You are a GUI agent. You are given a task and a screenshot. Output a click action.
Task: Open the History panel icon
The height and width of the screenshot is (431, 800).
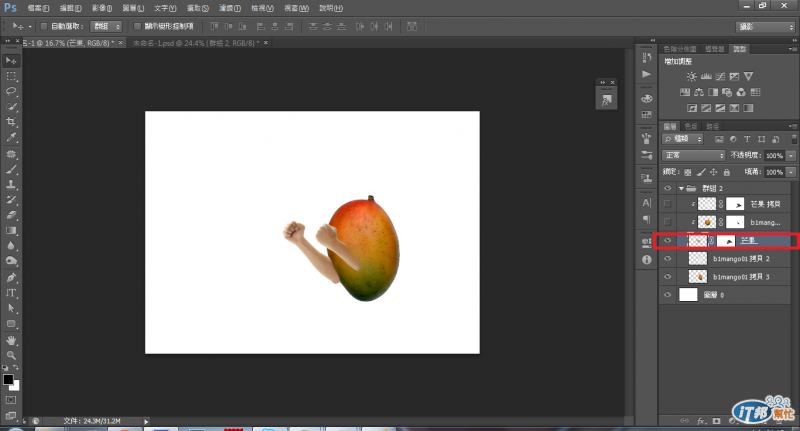pyautogui.click(x=646, y=57)
